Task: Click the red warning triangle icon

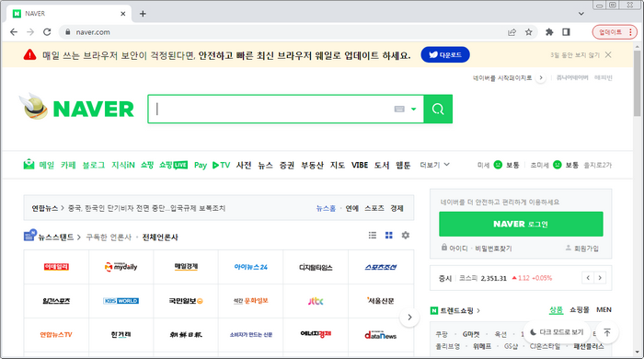Action: point(29,54)
